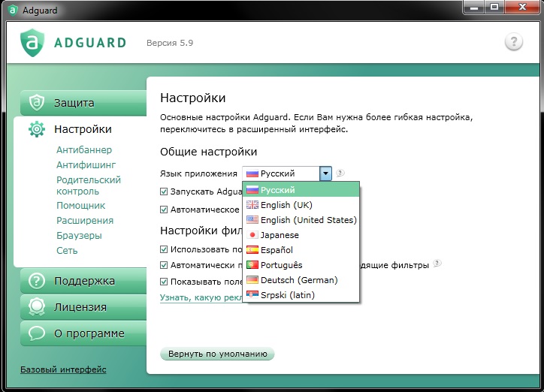Click the Узнать, какую рекл link

tap(201, 297)
